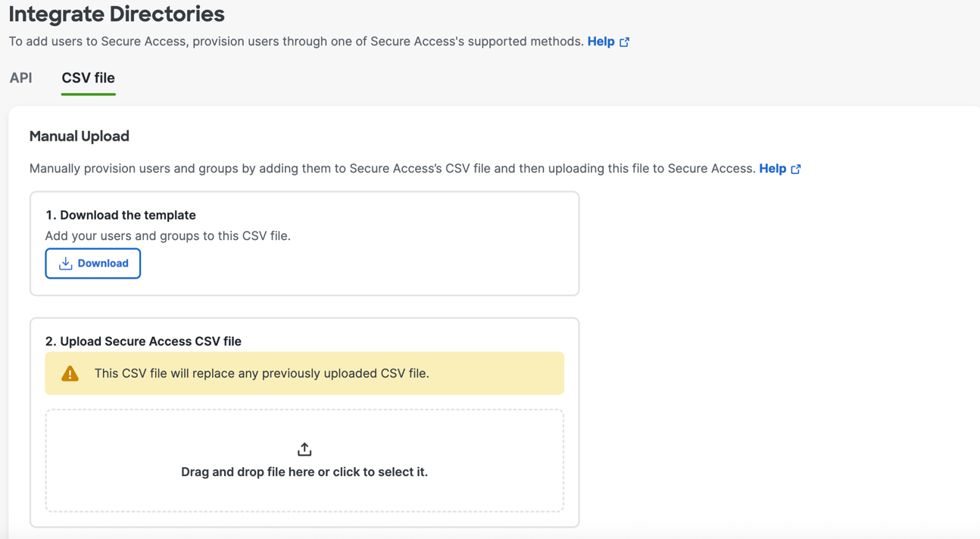Click 'To add users to Secure Access' intro text
Viewport: 980px width, 539px height.
pyautogui.click(x=296, y=42)
